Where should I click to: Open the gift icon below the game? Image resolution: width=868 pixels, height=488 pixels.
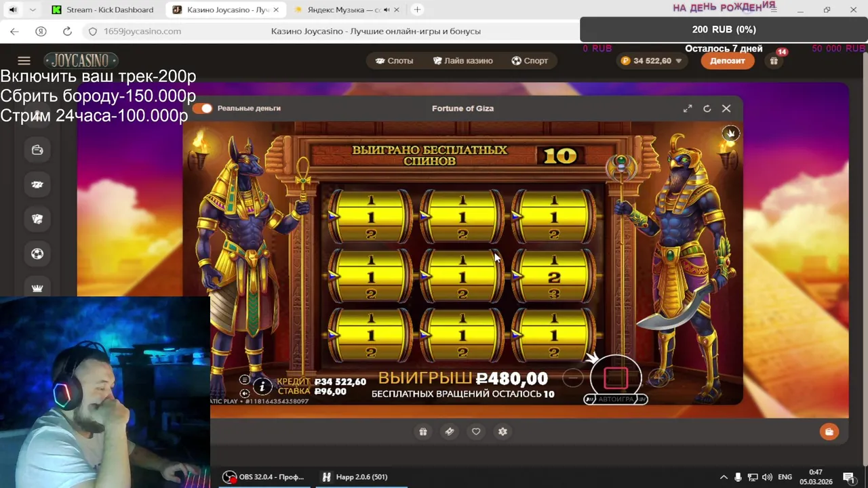[423, 432]
